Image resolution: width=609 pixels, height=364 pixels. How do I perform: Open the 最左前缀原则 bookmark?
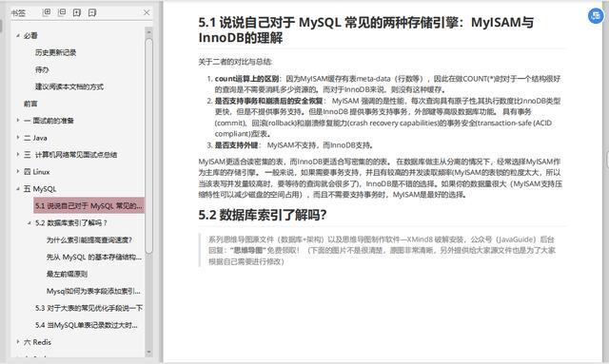click(x=67, y=274)
